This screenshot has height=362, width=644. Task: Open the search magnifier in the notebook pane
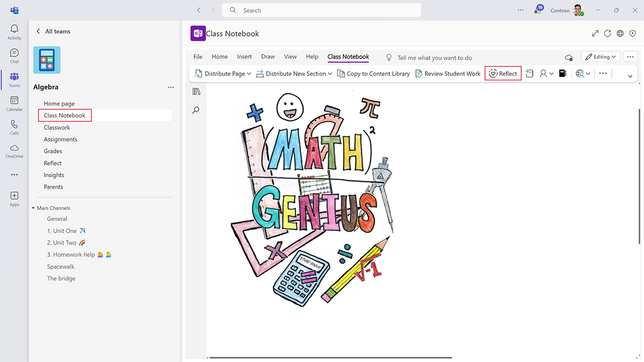pyautogui.click(x=196, y=110)
